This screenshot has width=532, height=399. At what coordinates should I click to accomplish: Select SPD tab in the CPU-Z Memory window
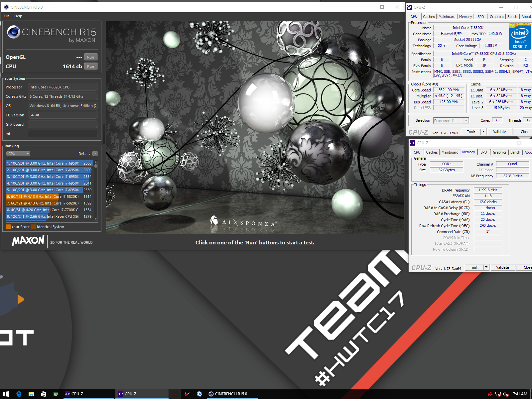[484, 152]
